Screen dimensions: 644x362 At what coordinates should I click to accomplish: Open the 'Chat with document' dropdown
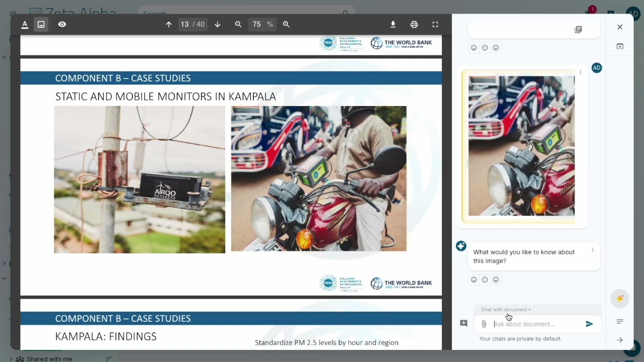(506, 310)
